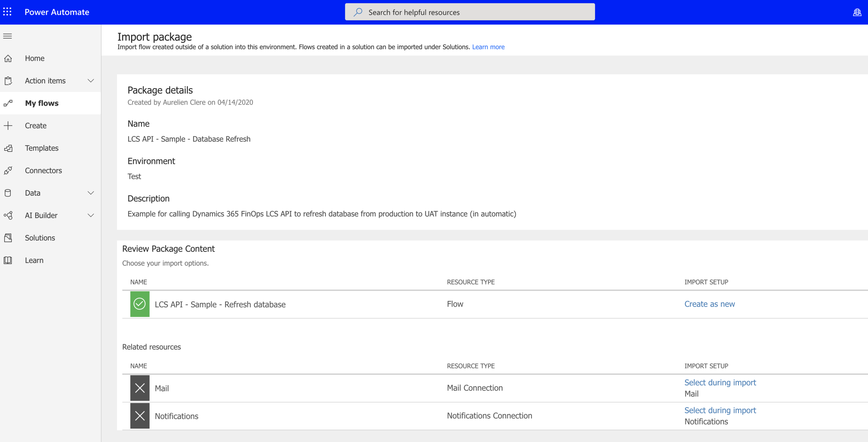Click the Notifications Connection resource type
Viewport: 868px width, 442px height.
point(489,416)
